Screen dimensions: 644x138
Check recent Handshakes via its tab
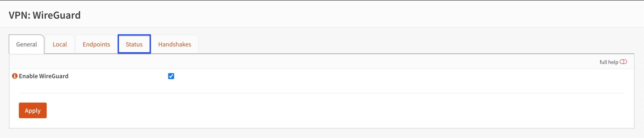click(175, 44)
